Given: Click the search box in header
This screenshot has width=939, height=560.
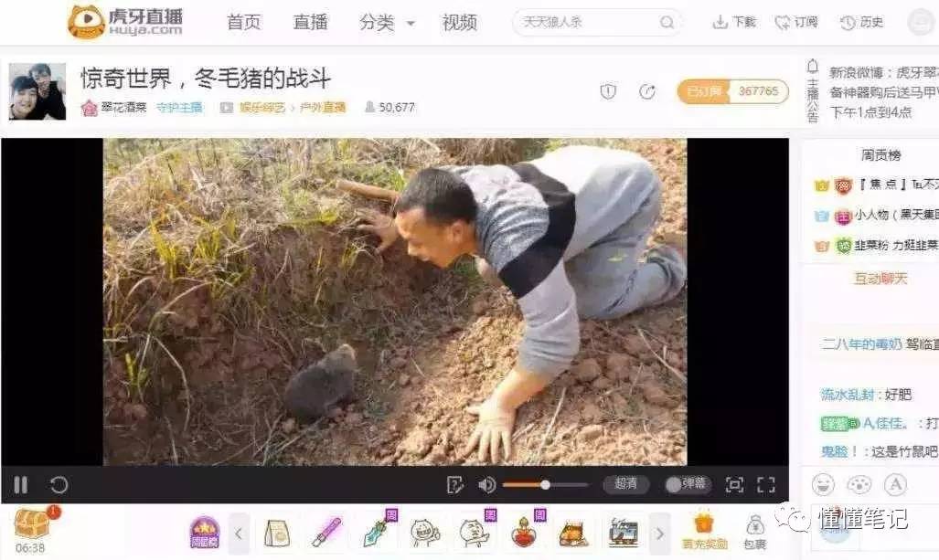Looking at the screenshot, I should (590, 23).
